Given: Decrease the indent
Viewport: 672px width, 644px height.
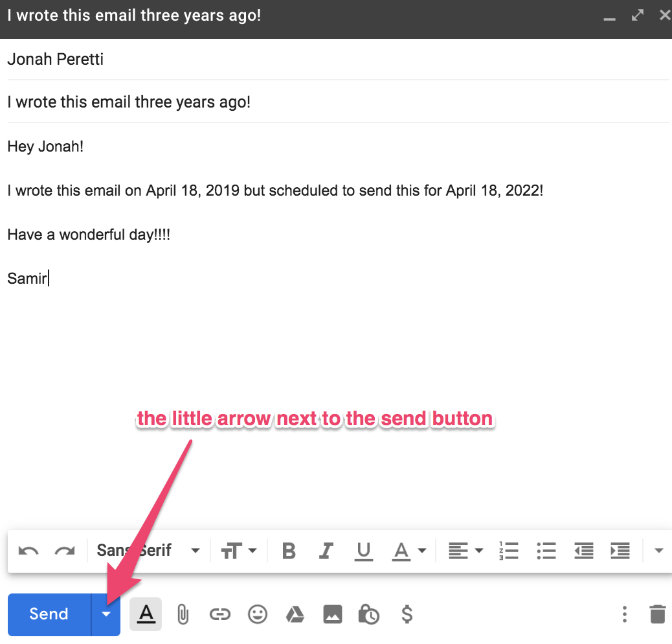Looking at the screenshot, I should pos(584,551).
